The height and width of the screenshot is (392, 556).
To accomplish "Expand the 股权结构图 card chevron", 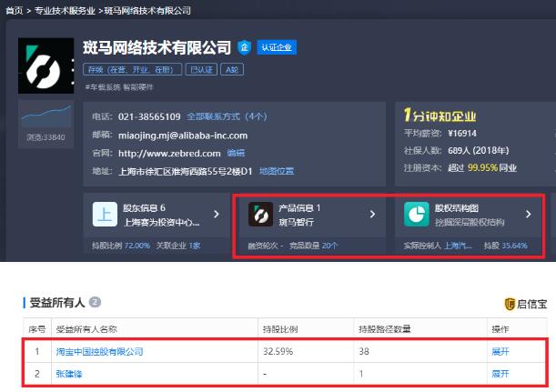I will (x=529, y=214).
